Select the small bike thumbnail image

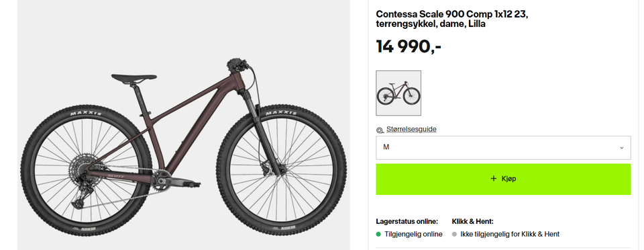pyautogui.click(x=398, y=93)
